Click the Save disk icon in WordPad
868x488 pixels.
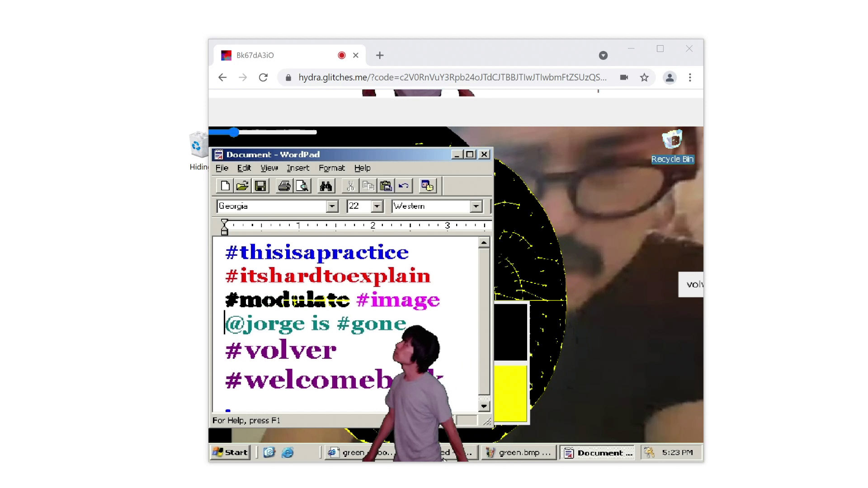pyautogui.click(x=260, y=186)
